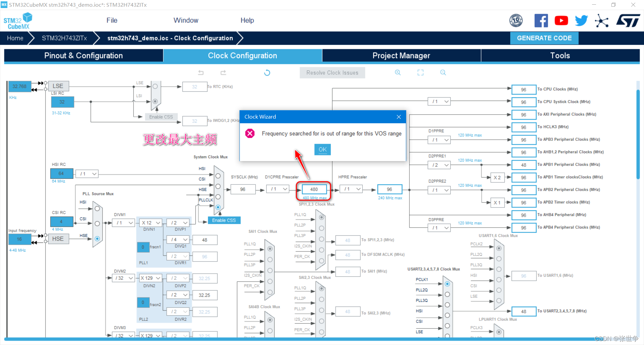Image resolution: width=644 pixels, height=345 pixels.
Task: Select HSE in System Clock Mux
Action: 218,197
